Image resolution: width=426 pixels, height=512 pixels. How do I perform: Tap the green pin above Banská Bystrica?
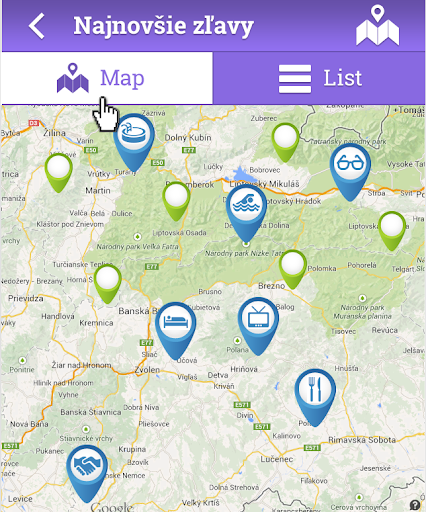click(107, 284)
